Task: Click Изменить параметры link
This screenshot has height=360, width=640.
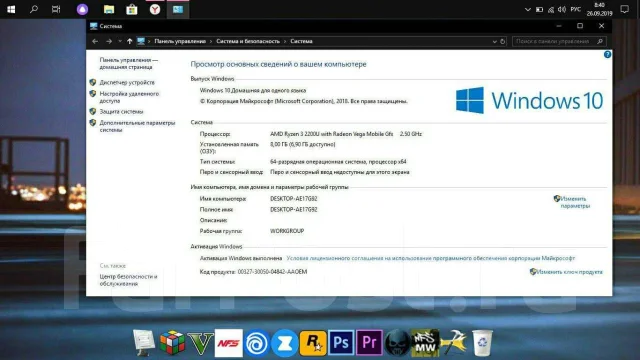Action: (x=575, y=202)
